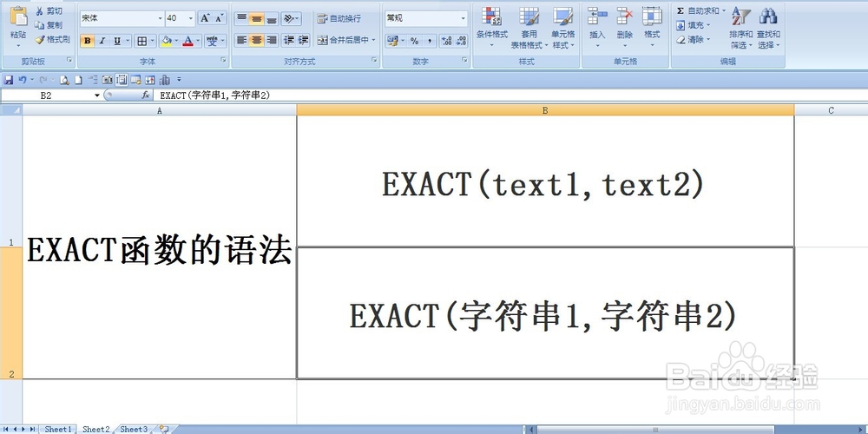
Task: Apply red font color A
Action: (x=188, y=41)
